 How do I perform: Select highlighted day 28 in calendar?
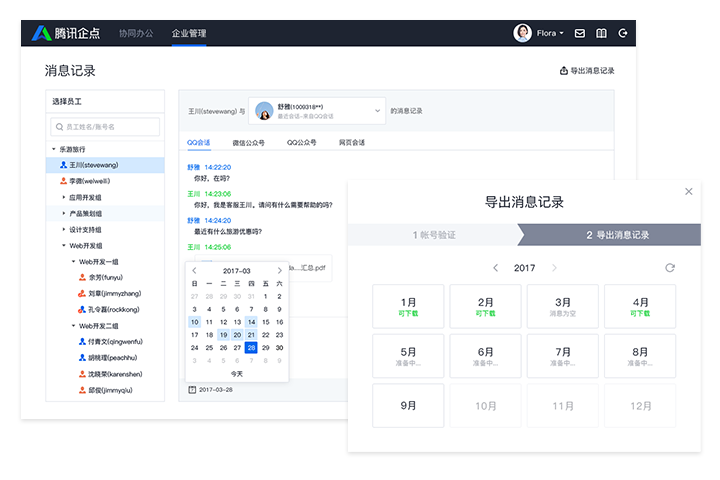click(251, 348)
